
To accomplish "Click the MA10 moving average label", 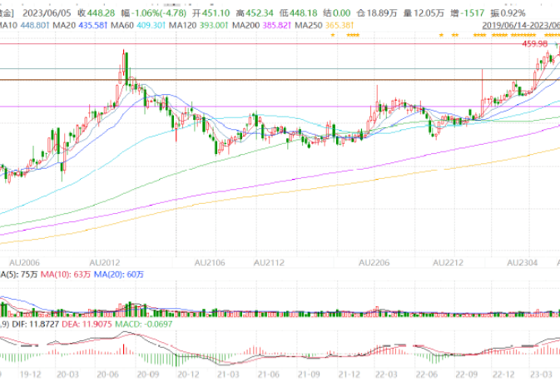I will pyautogui.click(x=22, y=26).
